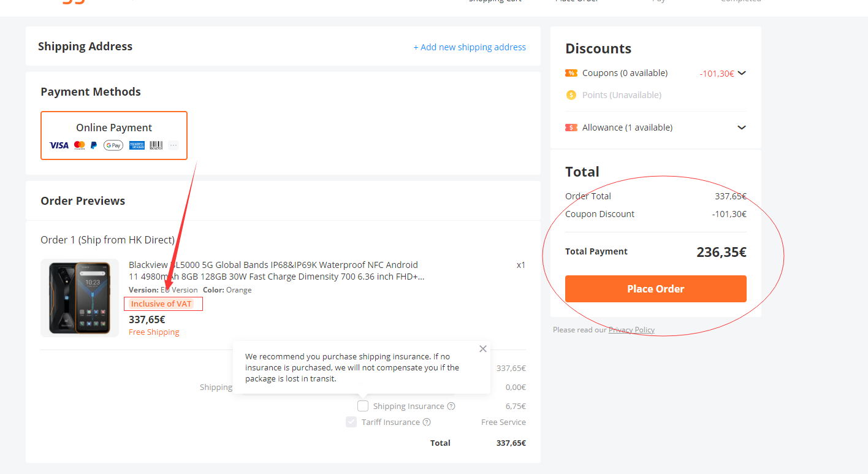This screenshot has width=868, height=474.
Task: Click the 'Coupon Discount' label in Total
Action: click(x=600, y=214)
